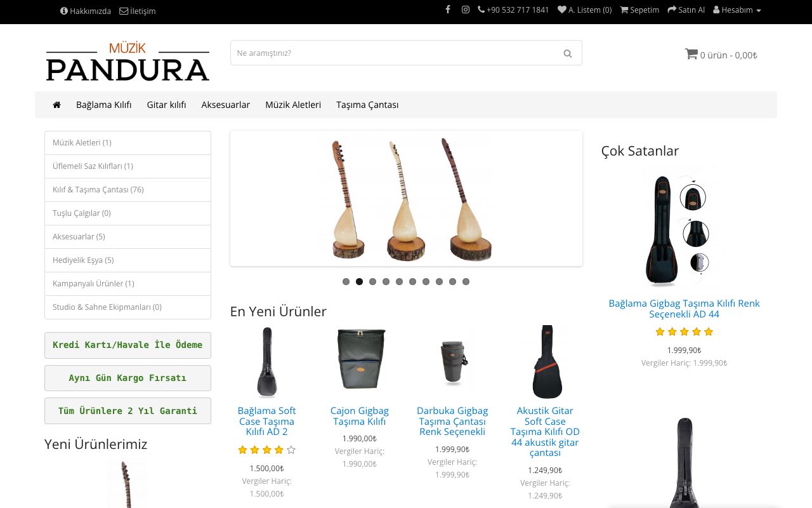Screen dimensions: 812x508
Task: Select Kampanyalı Ürünler (1) category
Action: point(128,284)
